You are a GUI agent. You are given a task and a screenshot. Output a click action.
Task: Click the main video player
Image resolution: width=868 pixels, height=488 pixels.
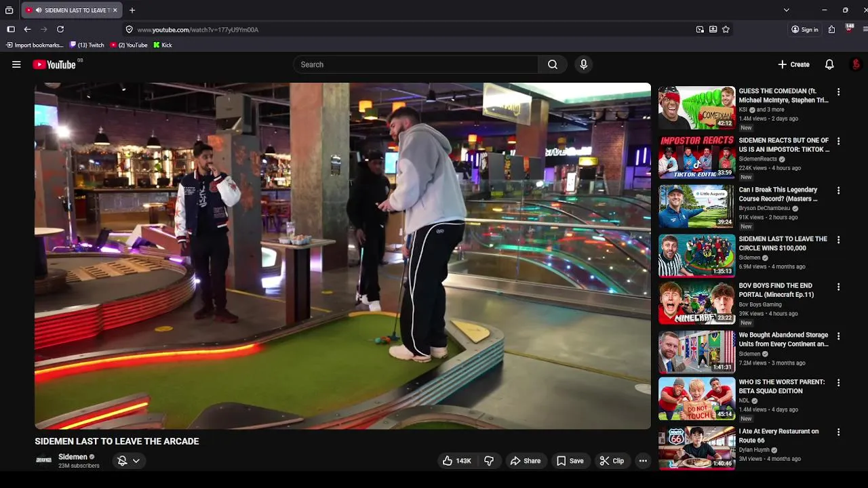point(342,256)
